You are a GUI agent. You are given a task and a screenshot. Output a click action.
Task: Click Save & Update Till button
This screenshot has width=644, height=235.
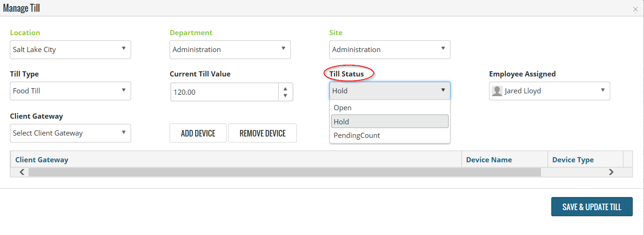[x=592, y=207]
